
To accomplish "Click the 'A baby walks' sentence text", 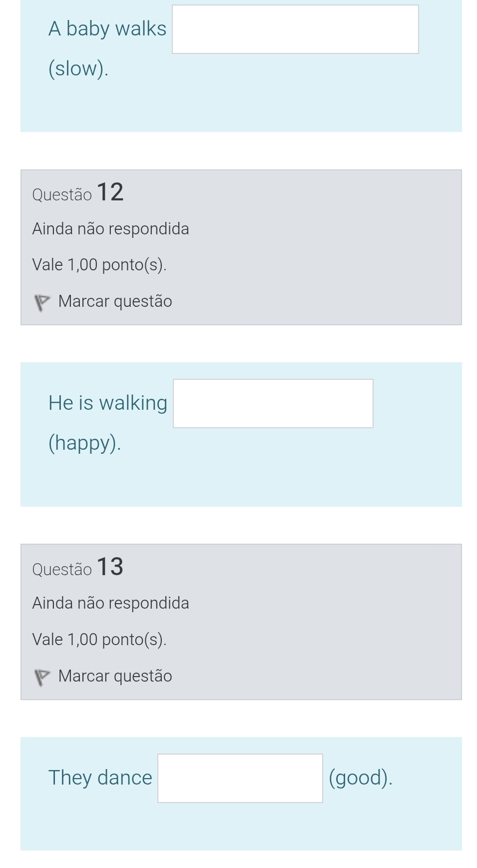I will [107, 29].
